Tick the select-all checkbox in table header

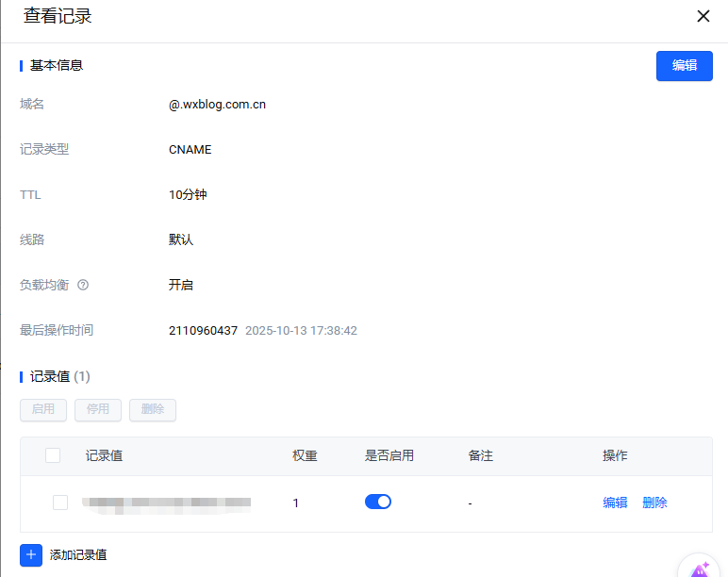point(53,455)
